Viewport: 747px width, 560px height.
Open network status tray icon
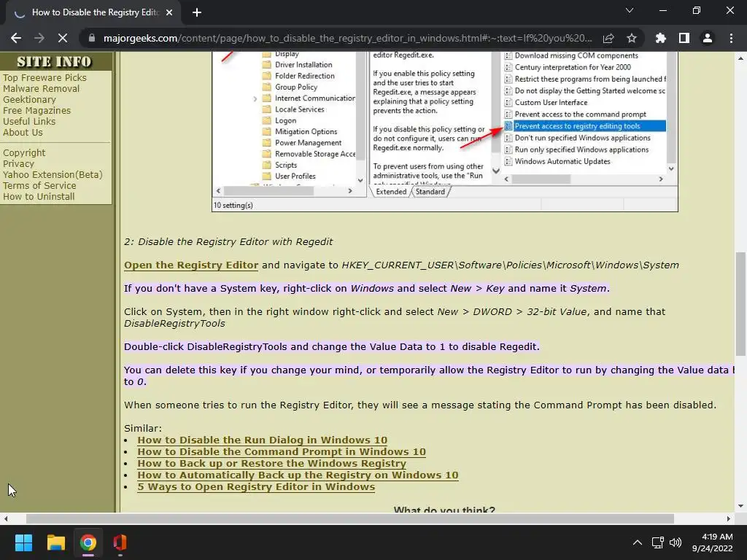point(658,542)
